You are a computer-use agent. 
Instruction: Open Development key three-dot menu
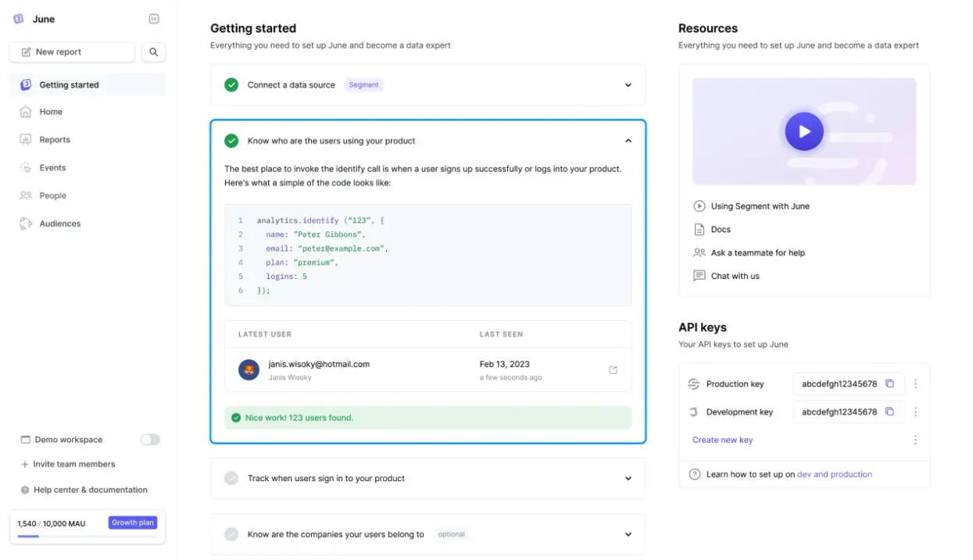(915, 412)
